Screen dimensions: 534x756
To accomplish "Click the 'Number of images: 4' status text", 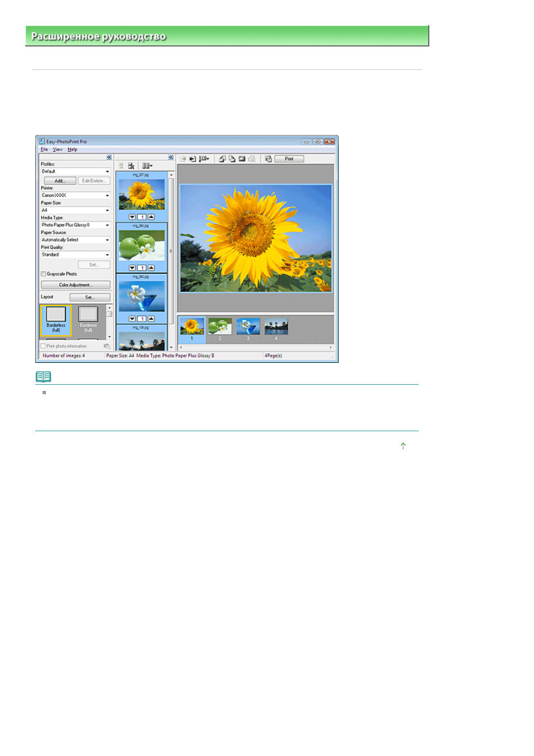I will tap(64, 356).
